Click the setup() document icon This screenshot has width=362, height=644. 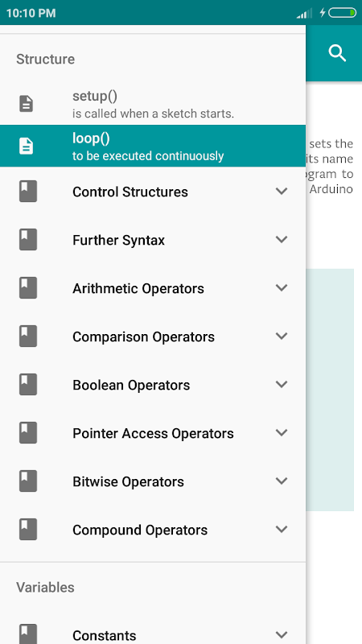point(27,104)
